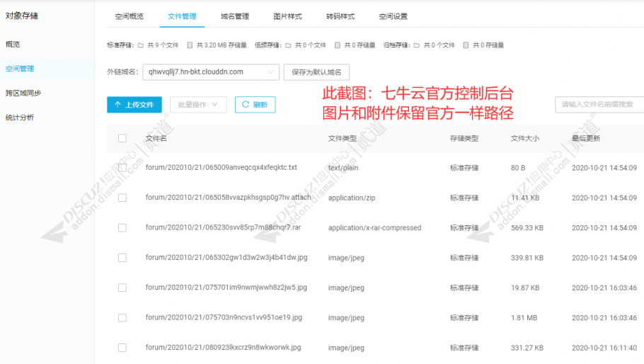Viewport: 644px width, 364px height.
Task: Click the 最后更新 column header
Action: point(586,139)
